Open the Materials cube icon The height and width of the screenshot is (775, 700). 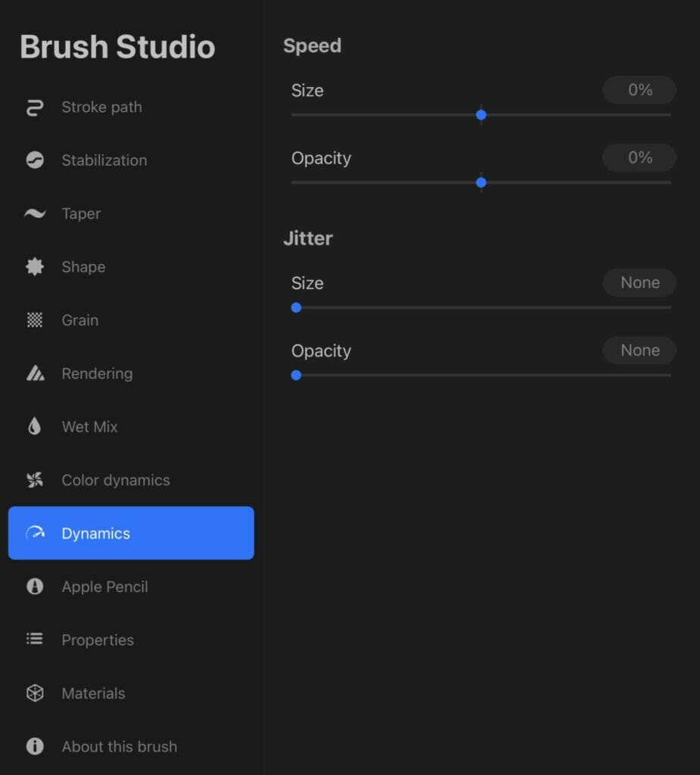(35, 693)
